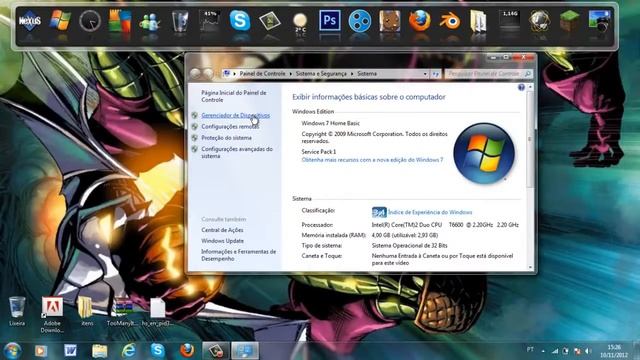Launch Firefox from the top dock
The height and width of the screenshot is (360, 640).
coord(420,21)
